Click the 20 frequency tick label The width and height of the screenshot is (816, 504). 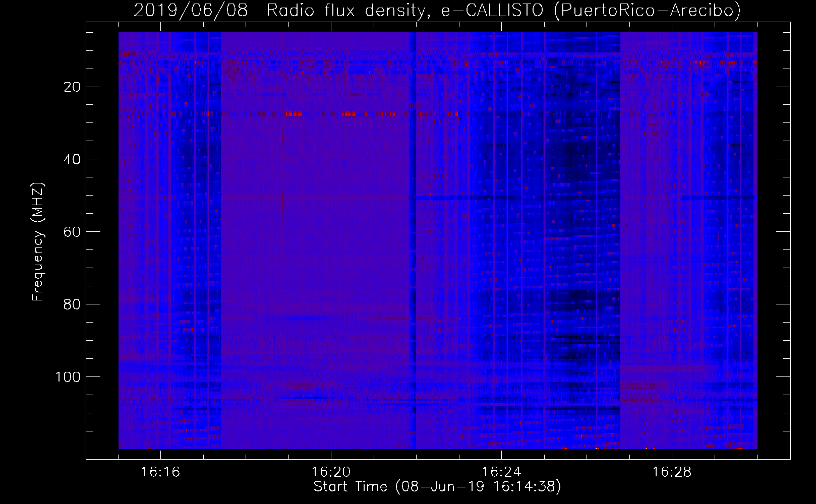pos(72,87)
